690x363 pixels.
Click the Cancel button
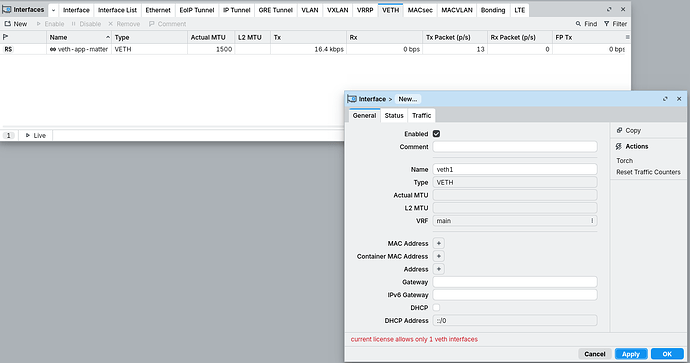pos(595,354)
